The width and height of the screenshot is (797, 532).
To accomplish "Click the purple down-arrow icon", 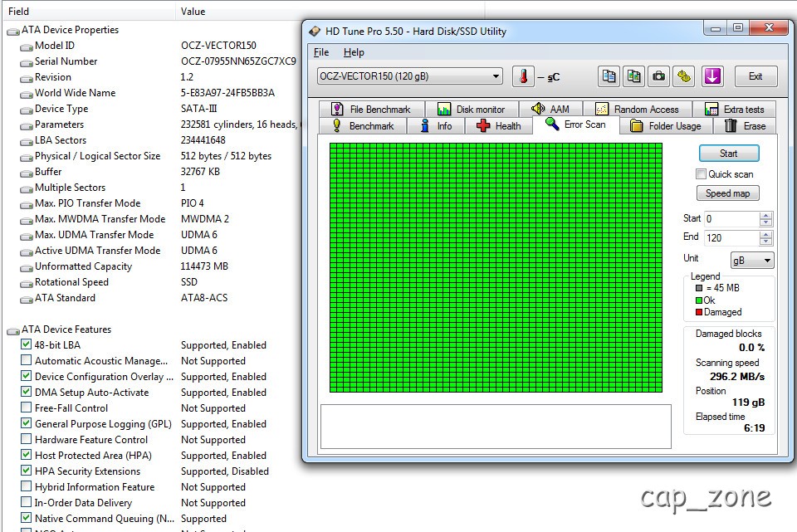I will coord(712,76).
